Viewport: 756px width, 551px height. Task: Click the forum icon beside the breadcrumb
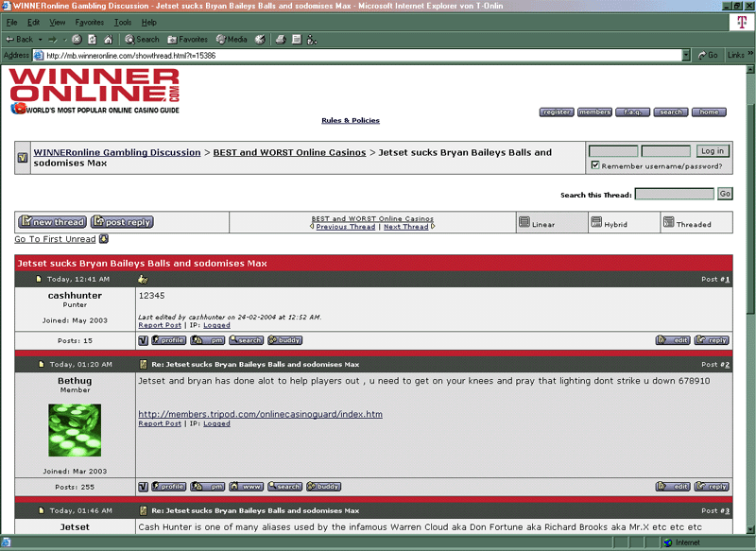click(22, 158)
